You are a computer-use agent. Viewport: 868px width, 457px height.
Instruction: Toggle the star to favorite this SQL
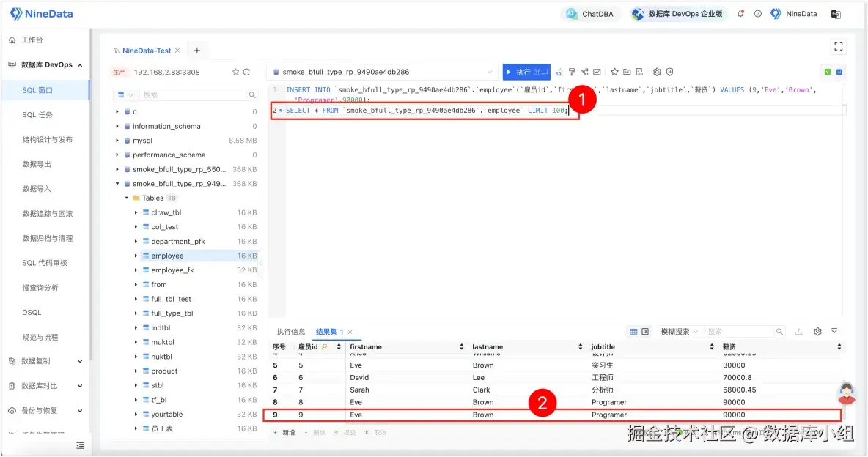(614, 71)
